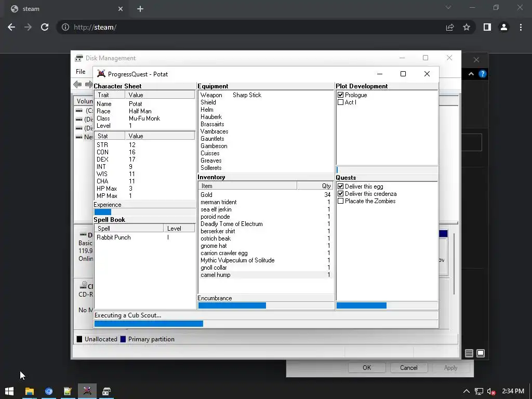532x399 pixels.
Task: Click the Cancel button
Action: (x=408, y=368)
